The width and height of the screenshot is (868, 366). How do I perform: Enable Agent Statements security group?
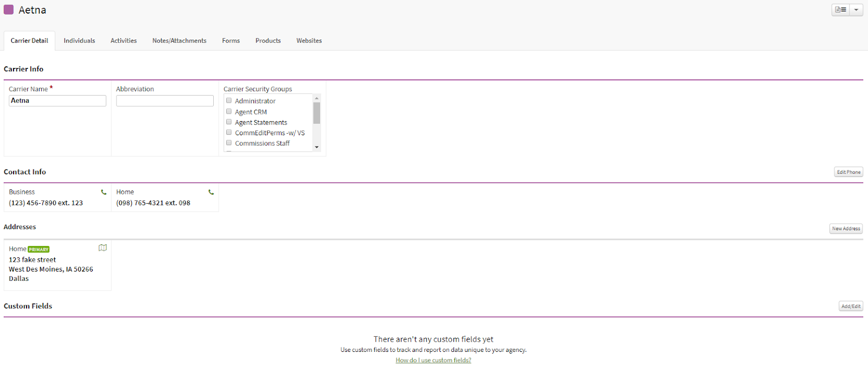tap(229, 122)
